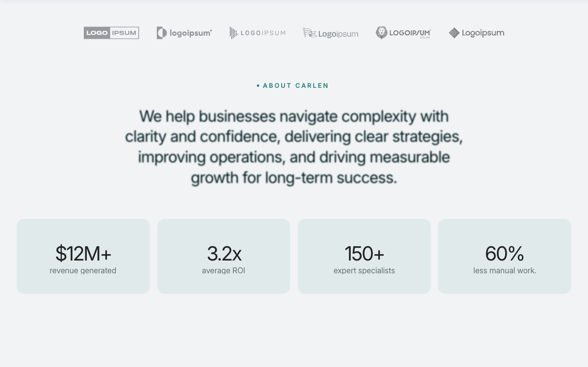Click the half-circle D-shaped logo icon

click(161, 33)
